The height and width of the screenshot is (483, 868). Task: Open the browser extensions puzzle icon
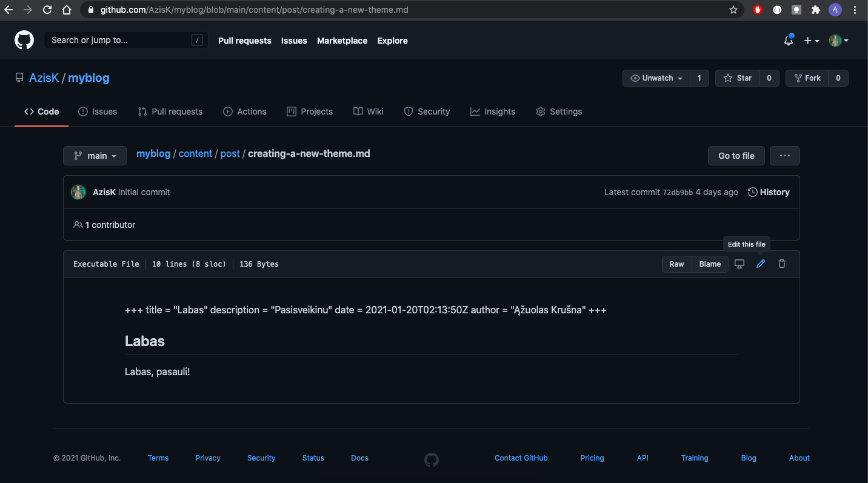click(816, 10)
